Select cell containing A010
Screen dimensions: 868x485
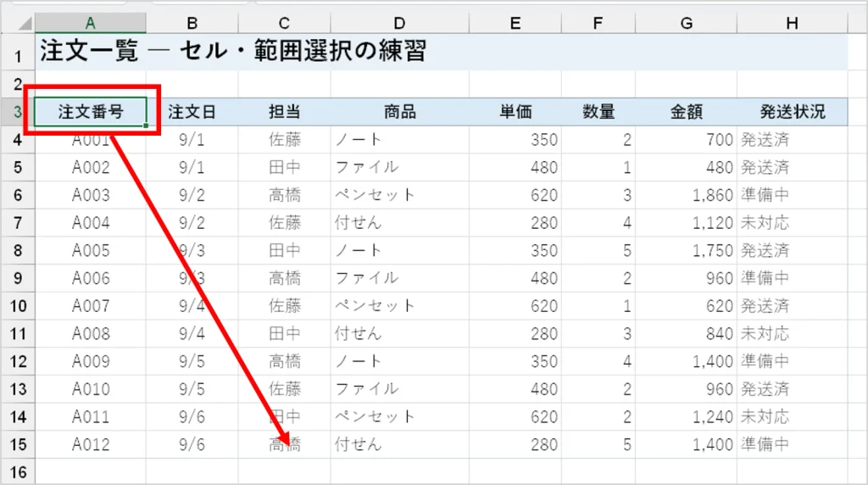(90, 388)
